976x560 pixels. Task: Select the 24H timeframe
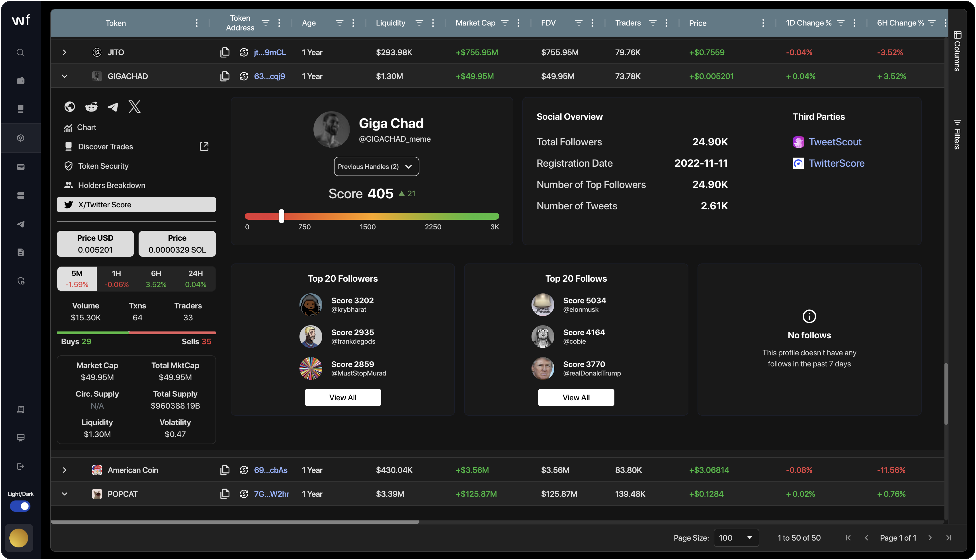pos(195,278)
